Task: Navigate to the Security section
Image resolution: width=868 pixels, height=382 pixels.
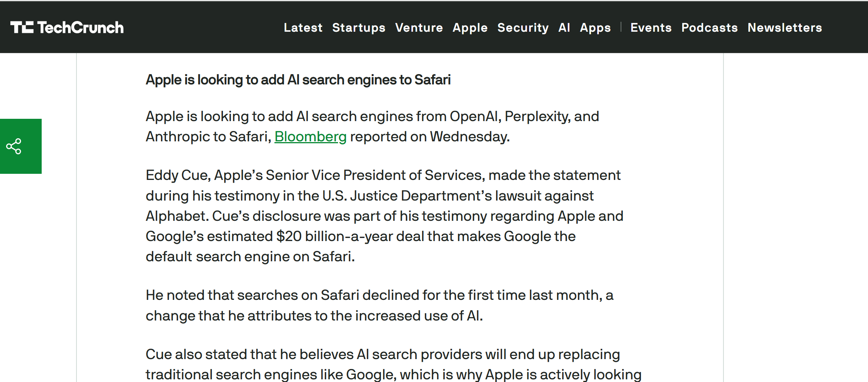Action: click(523, 28)
